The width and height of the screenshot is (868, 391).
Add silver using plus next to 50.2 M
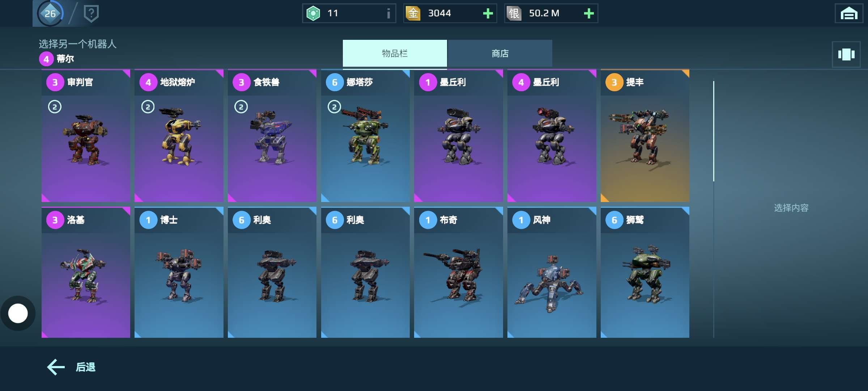[x=589, y=14]
